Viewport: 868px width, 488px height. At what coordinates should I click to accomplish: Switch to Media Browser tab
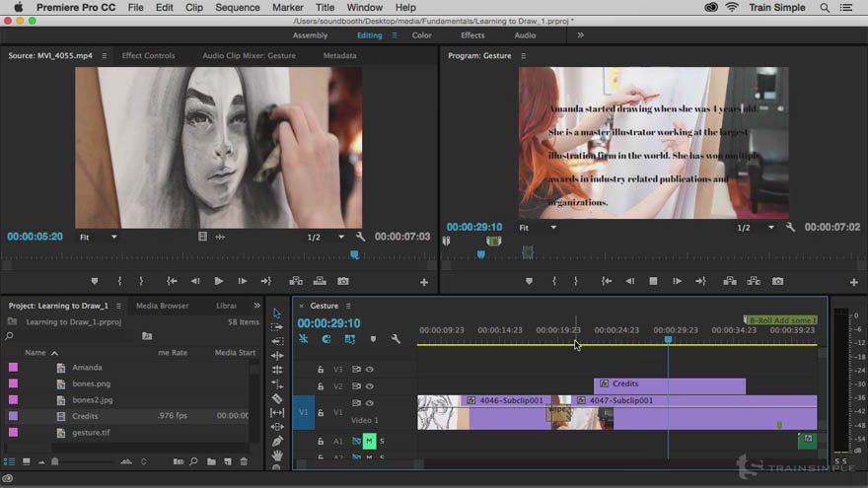pyautogui.click(x=162, y=306)
